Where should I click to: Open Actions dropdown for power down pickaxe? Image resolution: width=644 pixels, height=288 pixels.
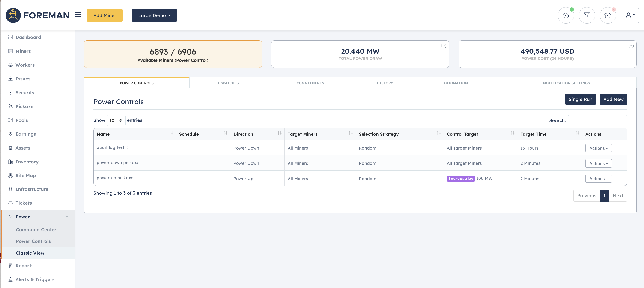599,163
